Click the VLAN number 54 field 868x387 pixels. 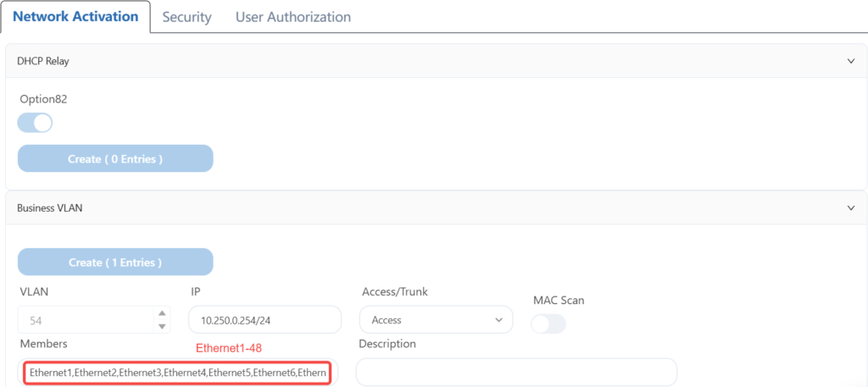coord(85,320)
